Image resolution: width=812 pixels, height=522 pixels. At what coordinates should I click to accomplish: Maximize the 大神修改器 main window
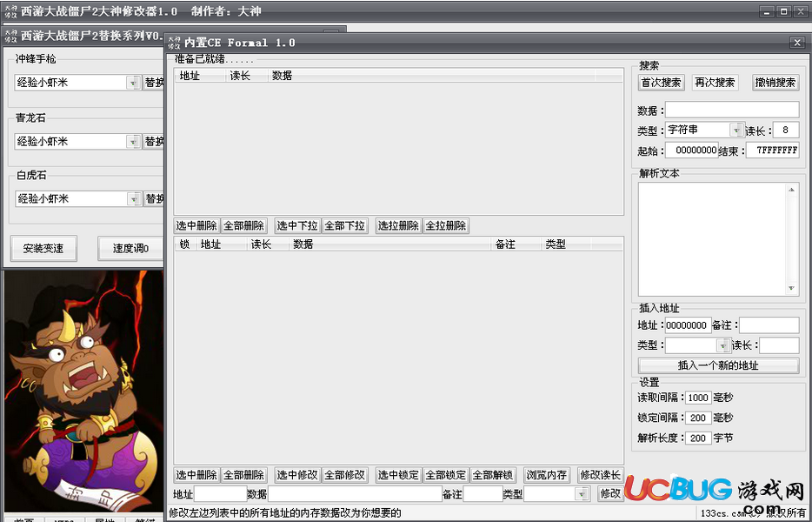[783, 11]
